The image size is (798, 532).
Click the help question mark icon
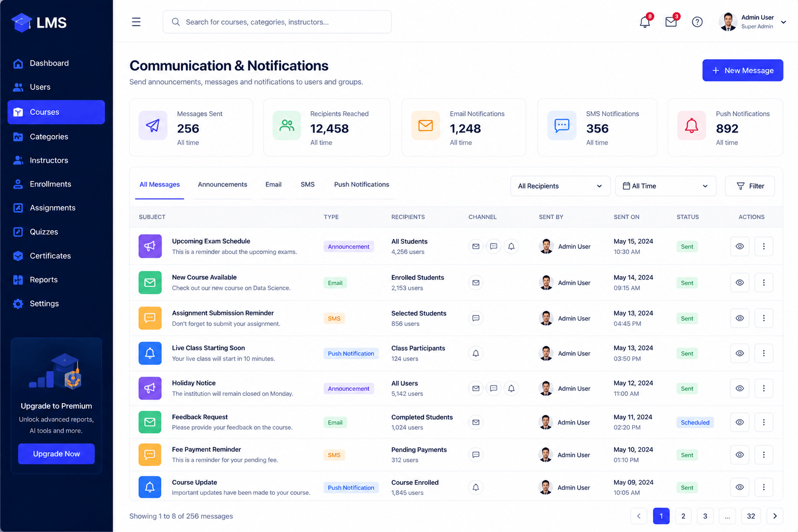click(697, 22)
